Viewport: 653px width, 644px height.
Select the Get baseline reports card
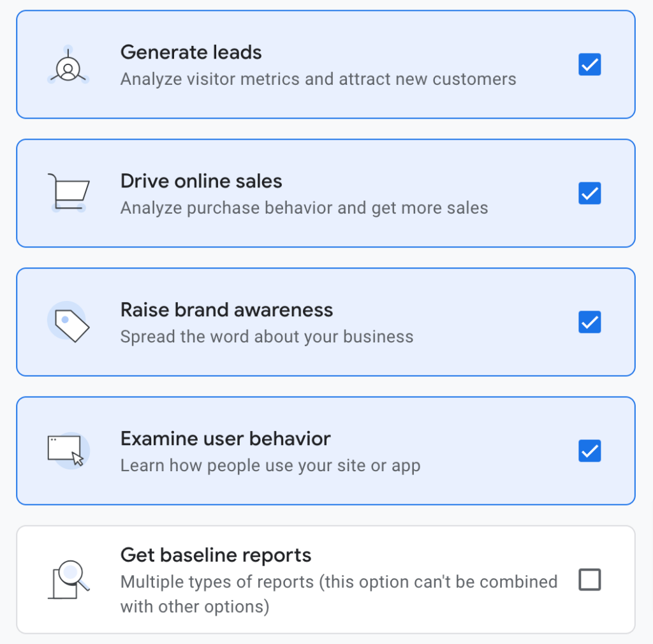(x=326, y=579)
